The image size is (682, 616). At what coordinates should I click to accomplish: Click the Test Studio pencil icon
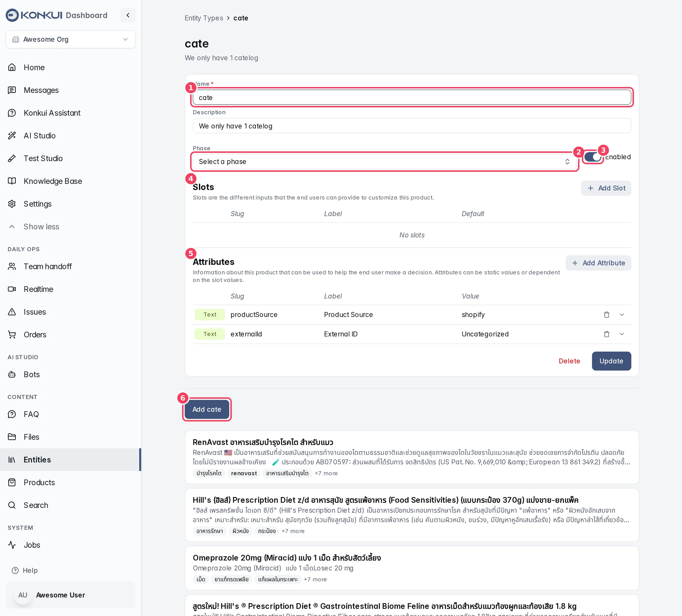(12, 158)
